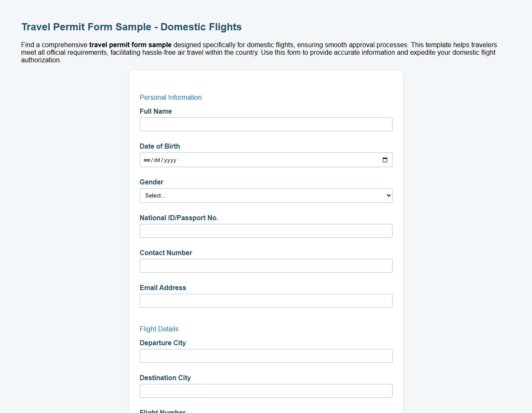Click the Email Address input field
532x413 pixels.
tap(266, 301)
